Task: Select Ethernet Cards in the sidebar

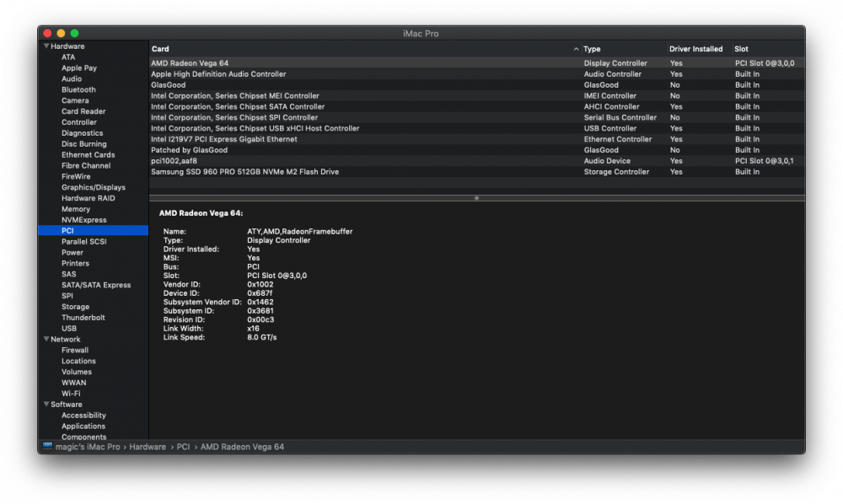Action: (89, 155)
